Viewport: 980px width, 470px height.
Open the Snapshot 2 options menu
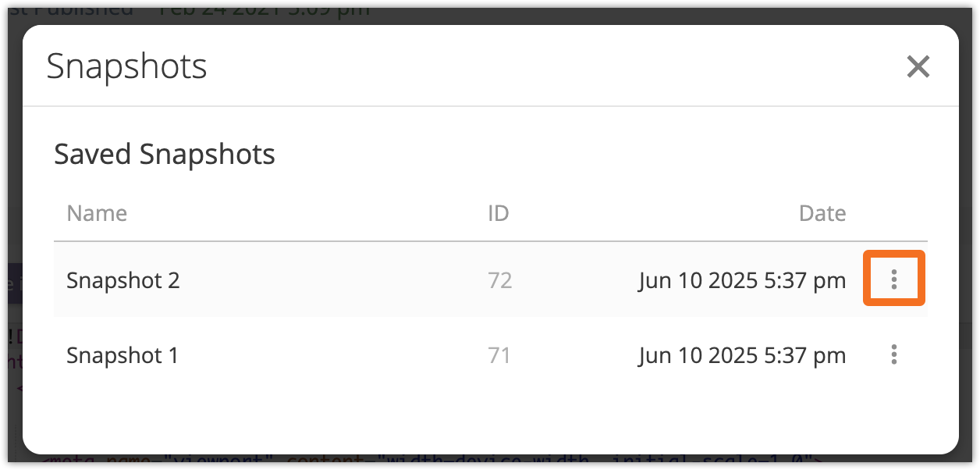click(893, 279)
